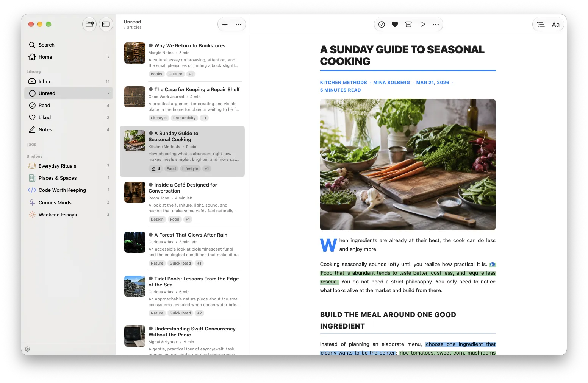Screen dimensions: 588x383
Task: Click the glowing forest article thumbnail
Action: [x=135, y=242]
